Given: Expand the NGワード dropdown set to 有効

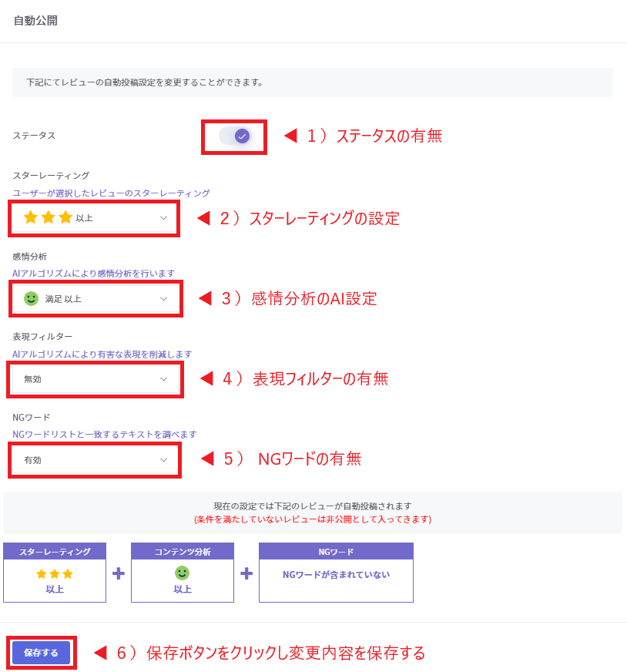Looking at the screenshot, I should 96,460.
